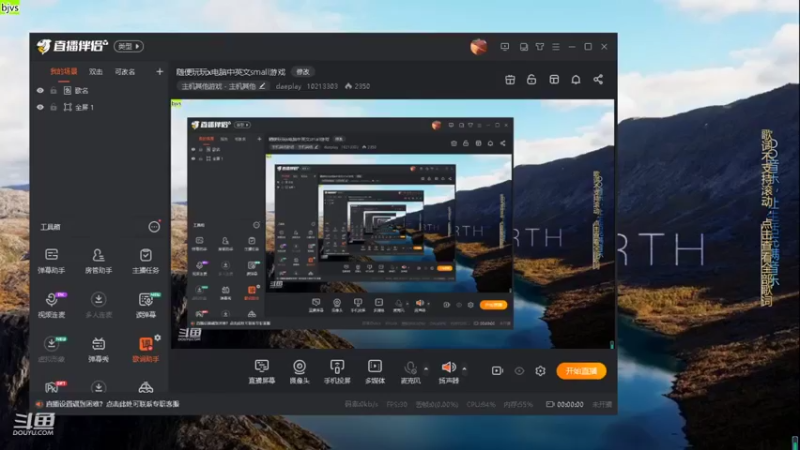Screen dimensions: 800x450
Task: Open the PK tool with red badge
Action: click(53, 387)
